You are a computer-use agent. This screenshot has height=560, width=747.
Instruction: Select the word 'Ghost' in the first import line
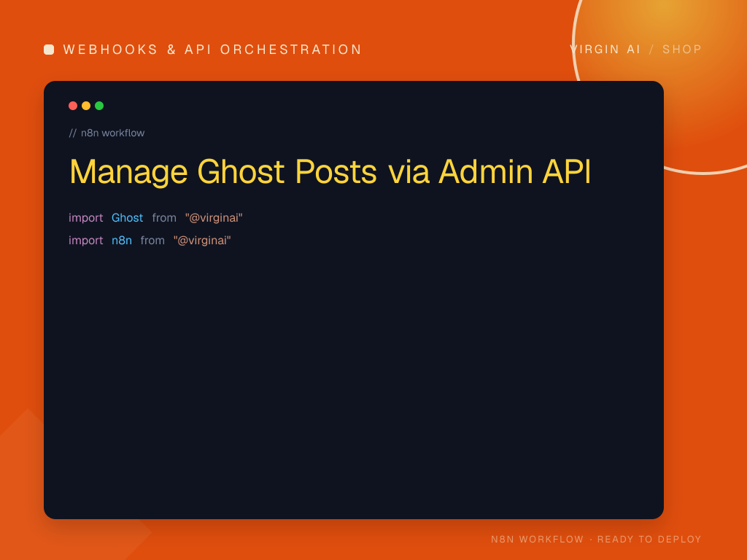(127, 217)
